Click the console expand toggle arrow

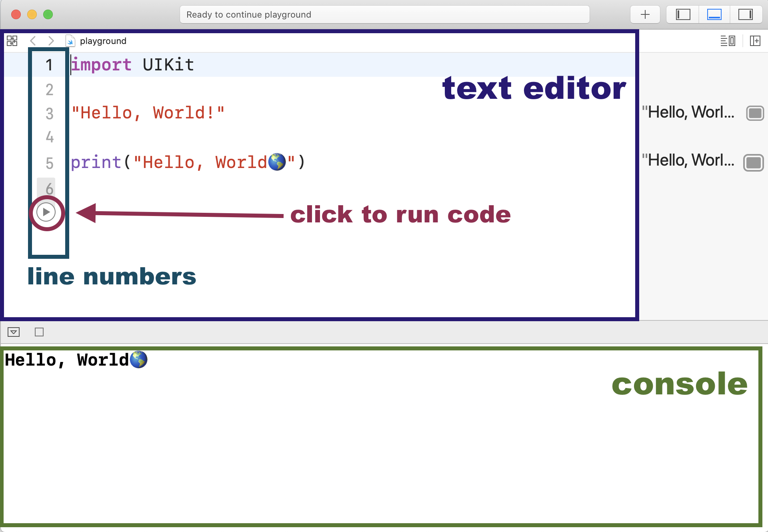[x=13, y=332]
